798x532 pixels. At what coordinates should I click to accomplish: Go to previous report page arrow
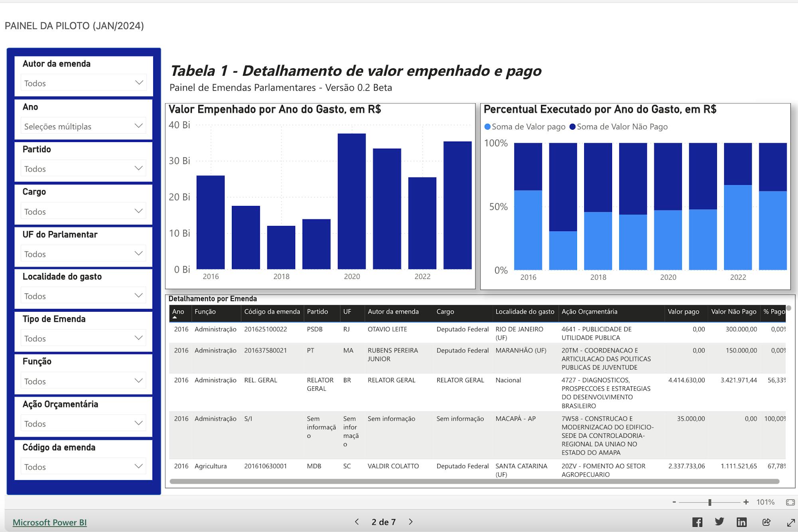(x=357, y=522)
